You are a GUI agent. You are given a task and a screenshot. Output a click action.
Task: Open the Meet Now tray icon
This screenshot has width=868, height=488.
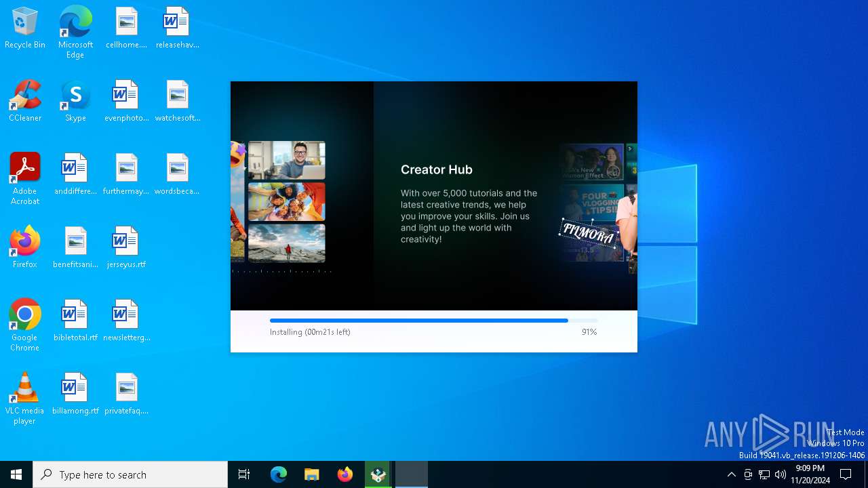point(748,474)
